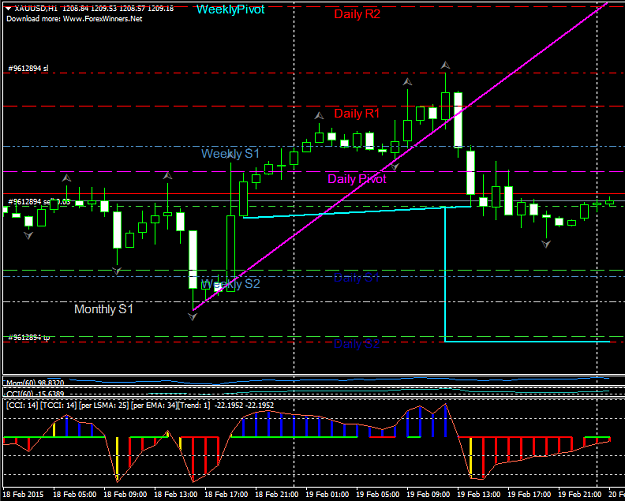Click the Mom(60) 98.8370 indicator label
This screenshot has width=625, height=501.
pos(35,383)
